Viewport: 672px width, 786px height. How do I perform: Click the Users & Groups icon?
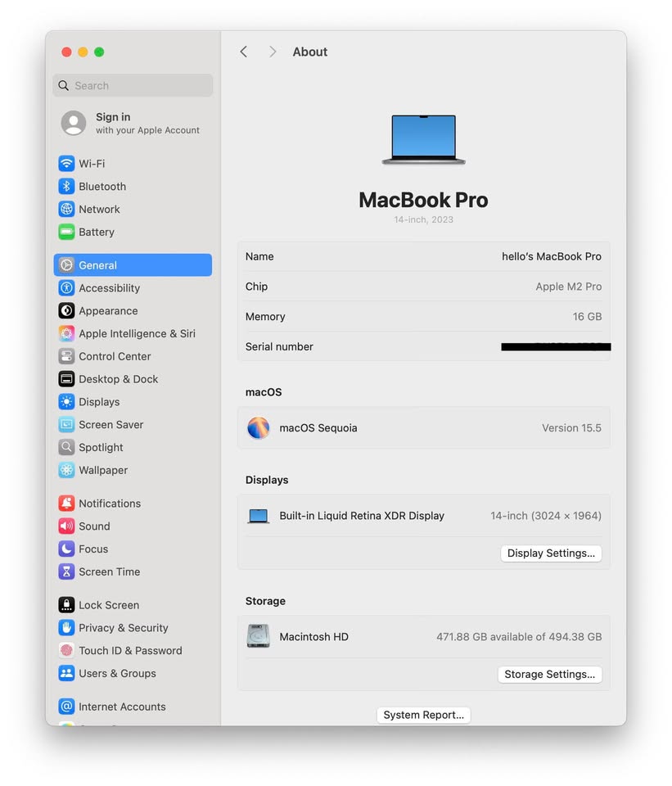[x=66, y=673]
